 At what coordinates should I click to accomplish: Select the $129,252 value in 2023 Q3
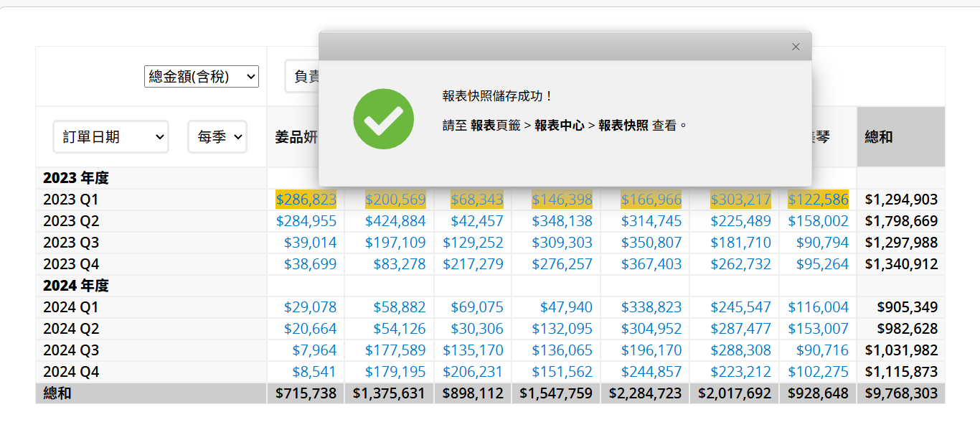(473, 243)
